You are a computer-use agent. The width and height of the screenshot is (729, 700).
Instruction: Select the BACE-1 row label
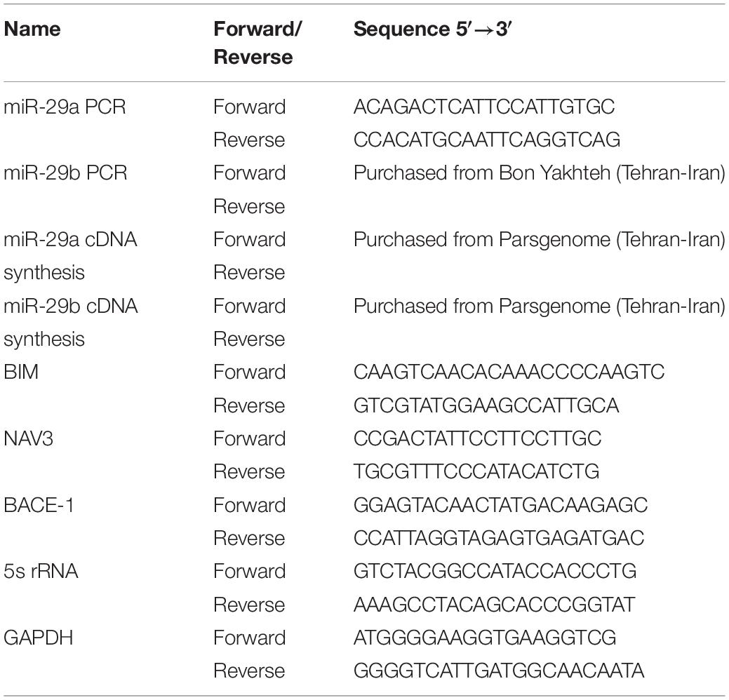[x=39, y=505]
